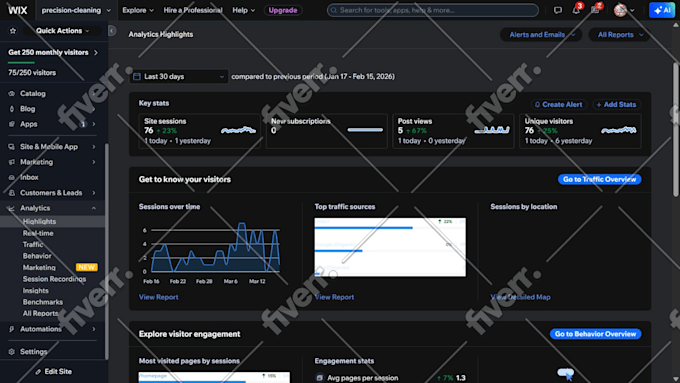The height and width of the screenshot is (383, 680).
Task: Open View Report under Top traffic sources
Action: coord(334,297)
